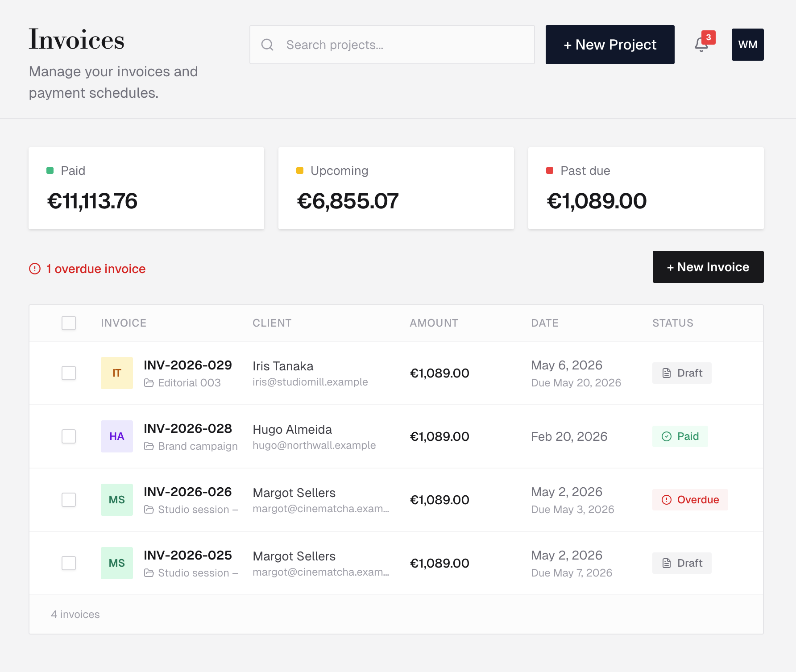Click the Overdue status badge for INV-2026-026
The height and width of the screenshot is (672, 796).
tap(690, 500)
